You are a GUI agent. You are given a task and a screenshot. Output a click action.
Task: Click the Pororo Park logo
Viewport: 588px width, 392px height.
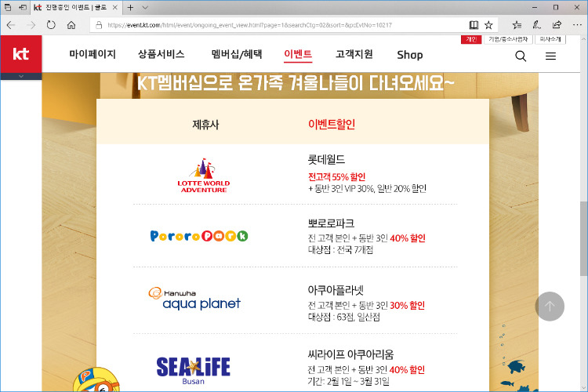[199, 235]
